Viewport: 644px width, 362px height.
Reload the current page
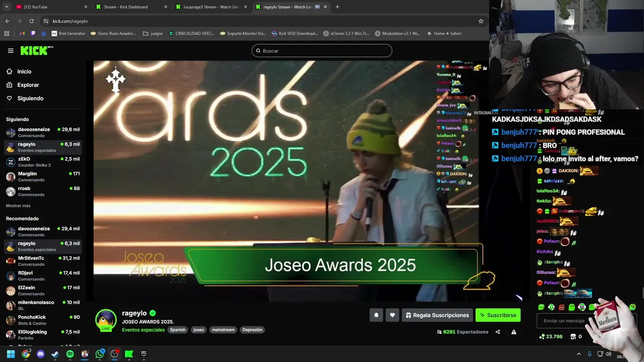tap(31, 21)
